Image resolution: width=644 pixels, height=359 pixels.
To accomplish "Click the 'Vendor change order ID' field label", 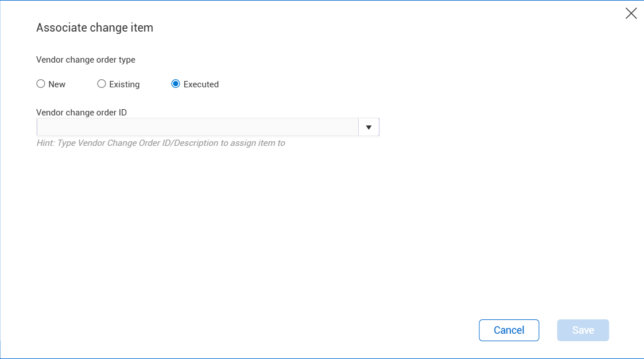I will pos(82,113).
